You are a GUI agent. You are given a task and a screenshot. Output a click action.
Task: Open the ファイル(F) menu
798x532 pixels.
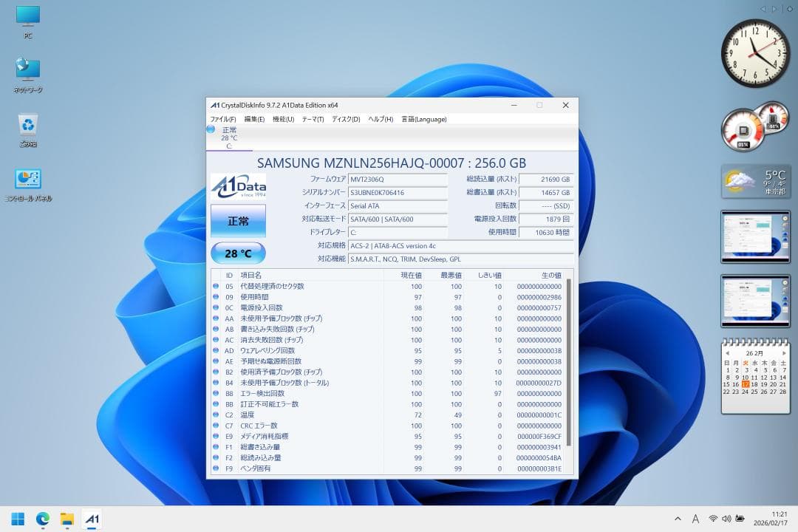(x=223, y=119)
